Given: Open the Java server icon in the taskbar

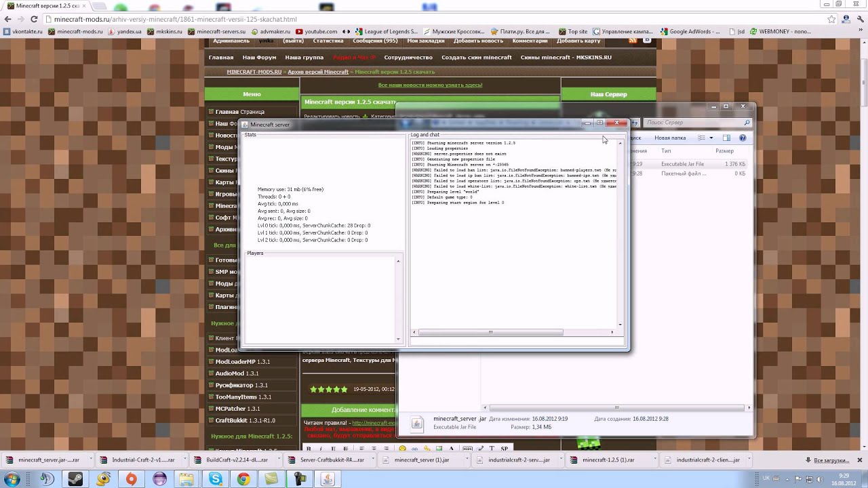Looking at the screenshot, I should coord(327,479).
